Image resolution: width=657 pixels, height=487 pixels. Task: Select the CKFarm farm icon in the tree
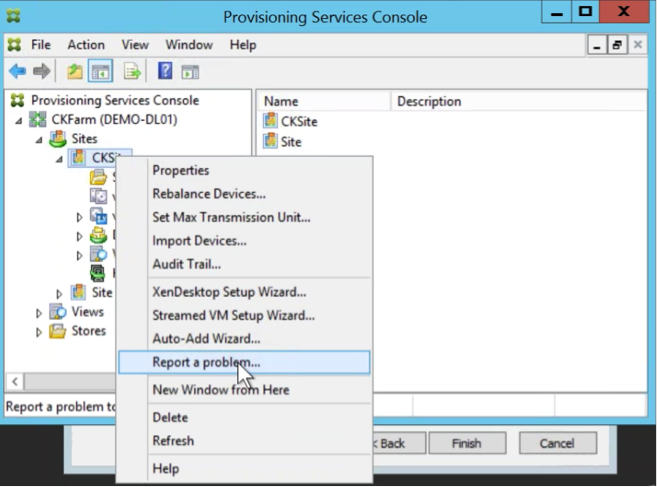coord(38,119)
